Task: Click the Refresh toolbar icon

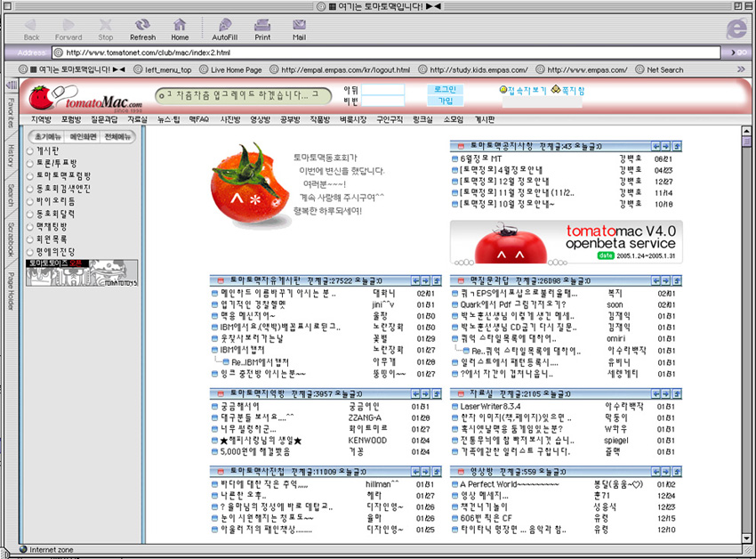Action: tap(142, 28)
